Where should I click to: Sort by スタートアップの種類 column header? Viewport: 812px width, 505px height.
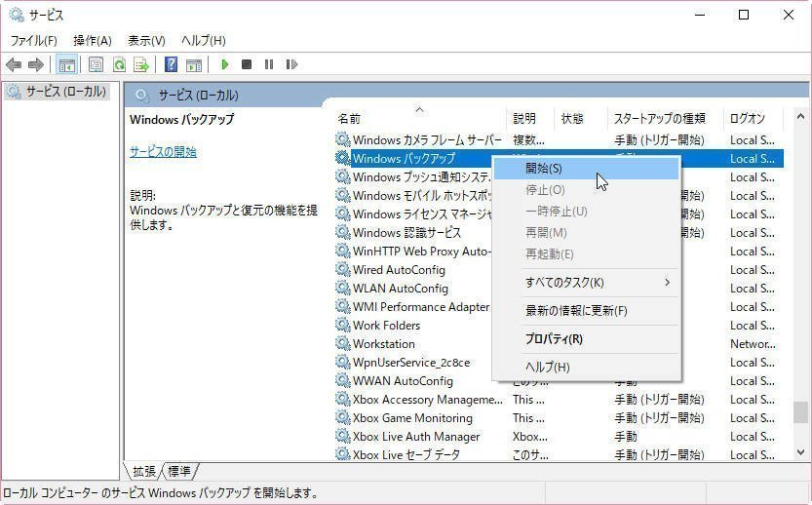pos(665,119)
